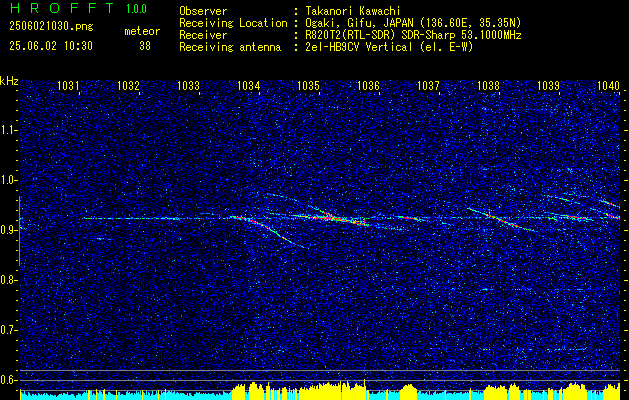Image resolution: width=629 pixels, height=400 pixels.
Task: Click the date 25.06.02 10:30
Action: click(51, 46)
